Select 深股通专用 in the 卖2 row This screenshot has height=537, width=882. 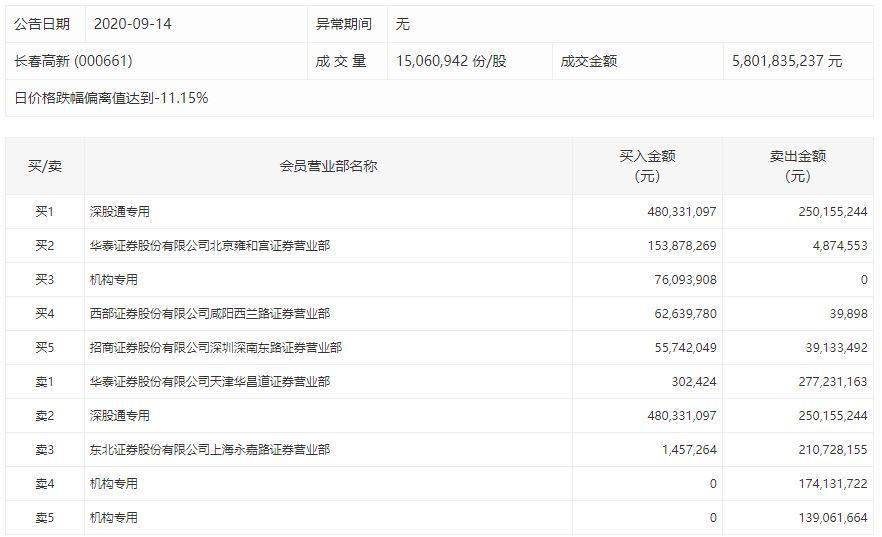click(x=120, y=416)
